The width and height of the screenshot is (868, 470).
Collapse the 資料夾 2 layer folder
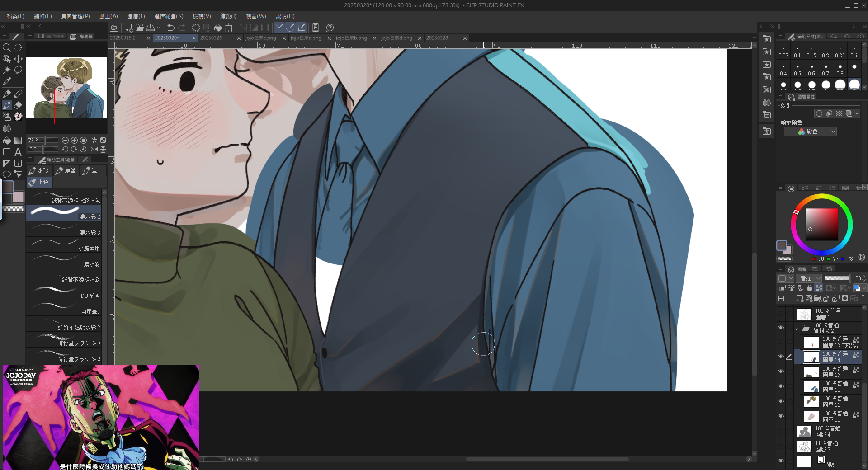(x=797, y=329)
